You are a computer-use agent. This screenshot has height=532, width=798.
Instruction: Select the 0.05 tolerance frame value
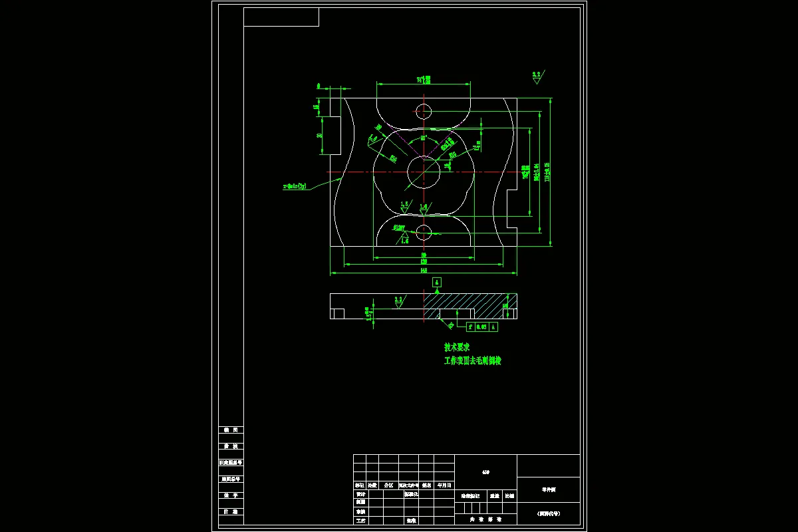tap(483, 327)
